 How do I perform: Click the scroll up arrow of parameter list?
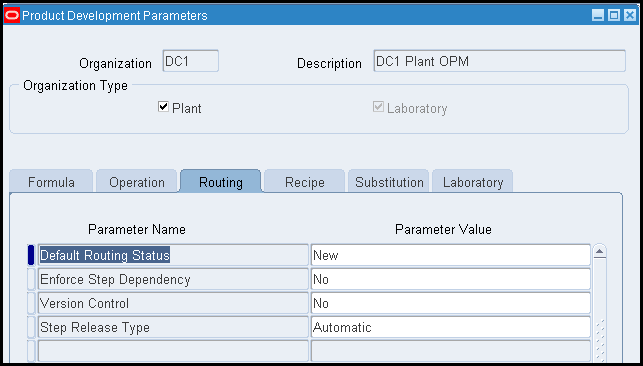[x=600, y=251]
